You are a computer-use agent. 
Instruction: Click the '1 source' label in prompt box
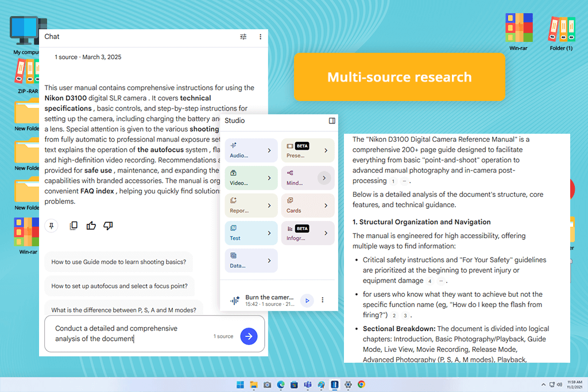pyautogui.click(x=223, y=336)
